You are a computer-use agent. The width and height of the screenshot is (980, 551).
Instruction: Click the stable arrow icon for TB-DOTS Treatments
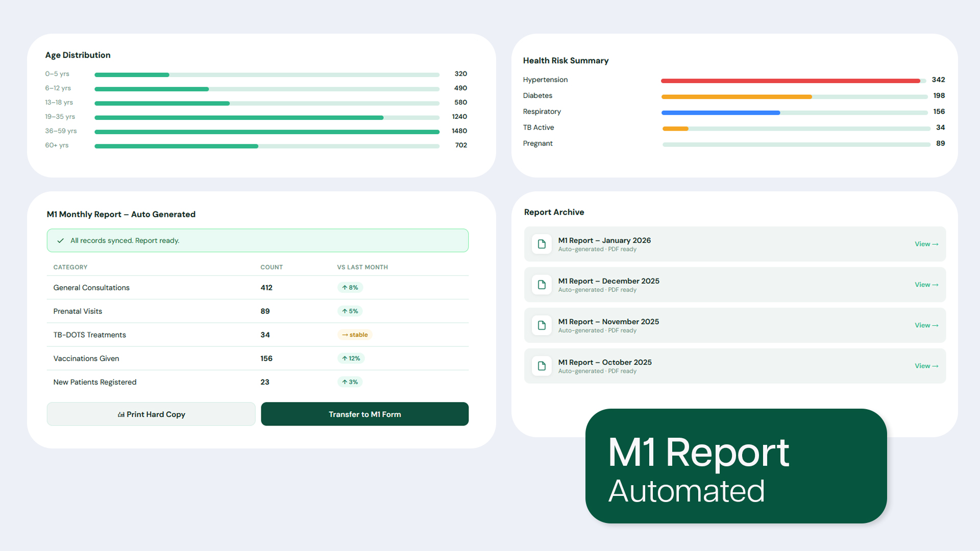pos(344,335)
